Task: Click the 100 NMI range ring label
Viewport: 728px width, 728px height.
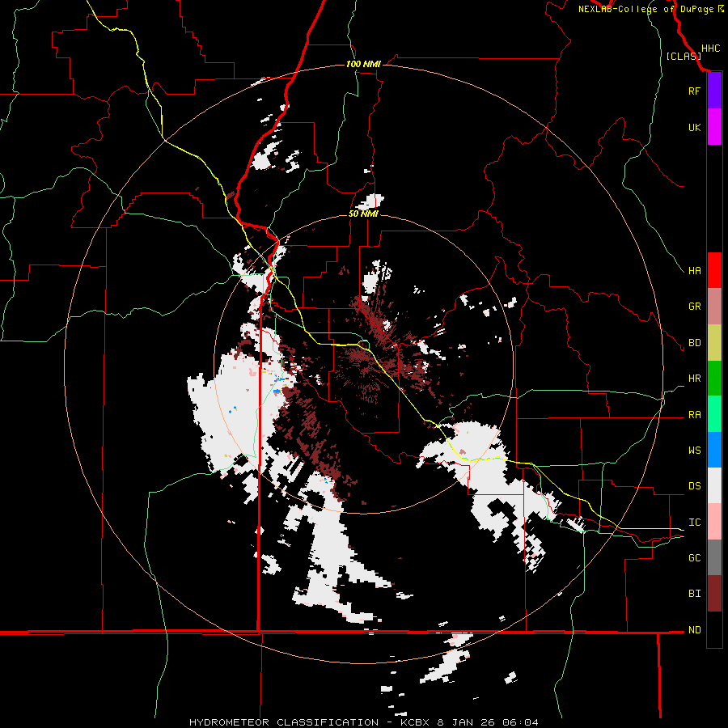Action: pos(363,64)
